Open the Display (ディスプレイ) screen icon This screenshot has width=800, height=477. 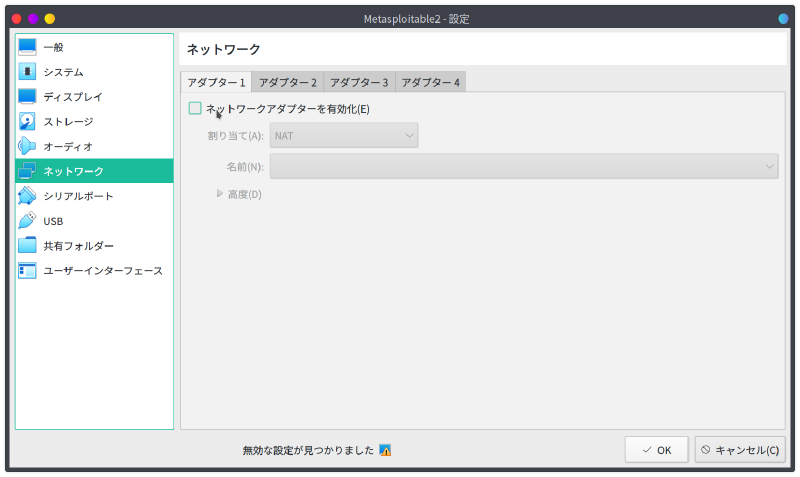(x=27, y=97)
